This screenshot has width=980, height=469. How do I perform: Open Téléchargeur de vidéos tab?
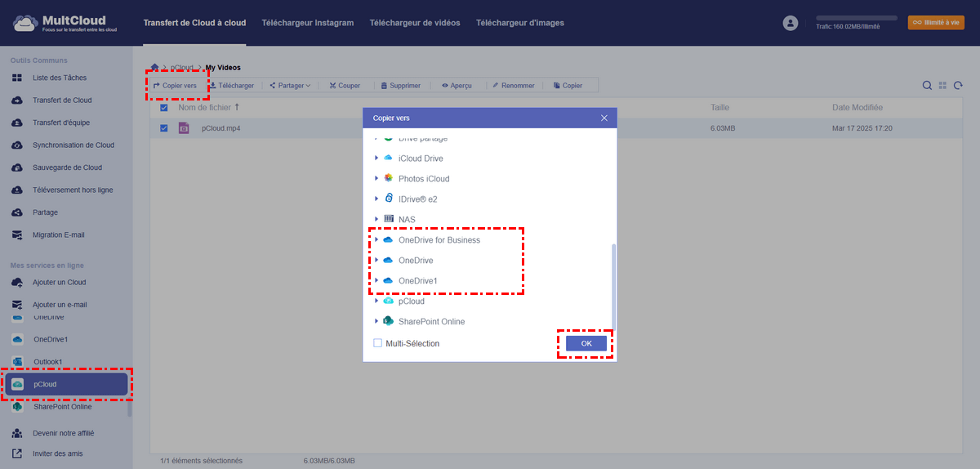tap(415, 23)
